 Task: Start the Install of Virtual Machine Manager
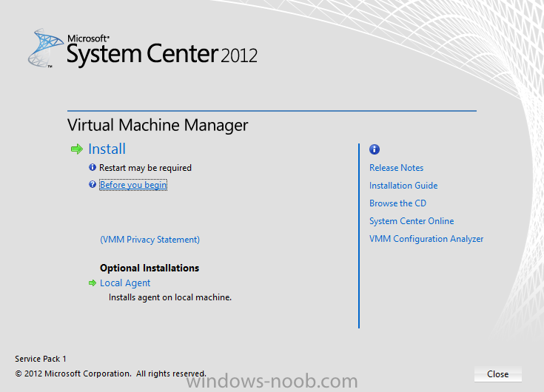107,149
